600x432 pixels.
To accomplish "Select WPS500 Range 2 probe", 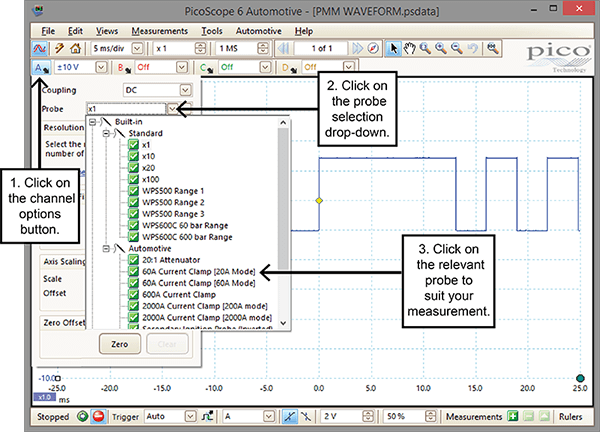I will tap(173, 202).
